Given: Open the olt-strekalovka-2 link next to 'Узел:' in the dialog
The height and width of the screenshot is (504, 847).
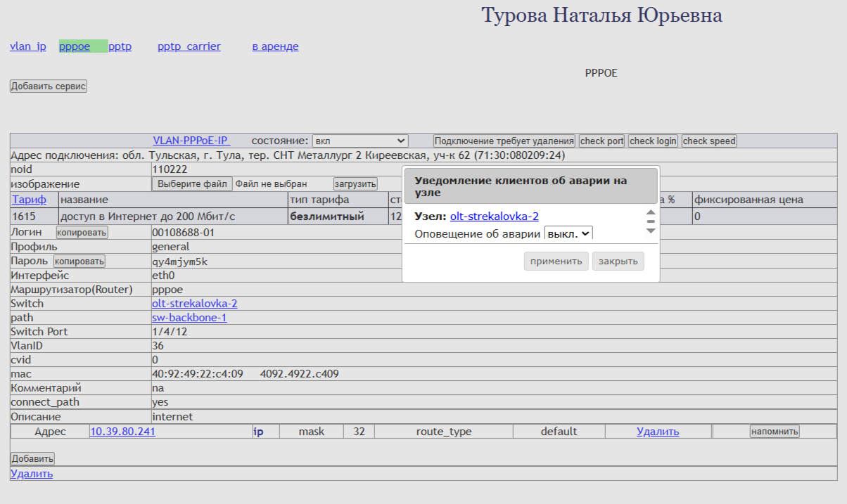Looking at the screenshot, I should [495, 216].
